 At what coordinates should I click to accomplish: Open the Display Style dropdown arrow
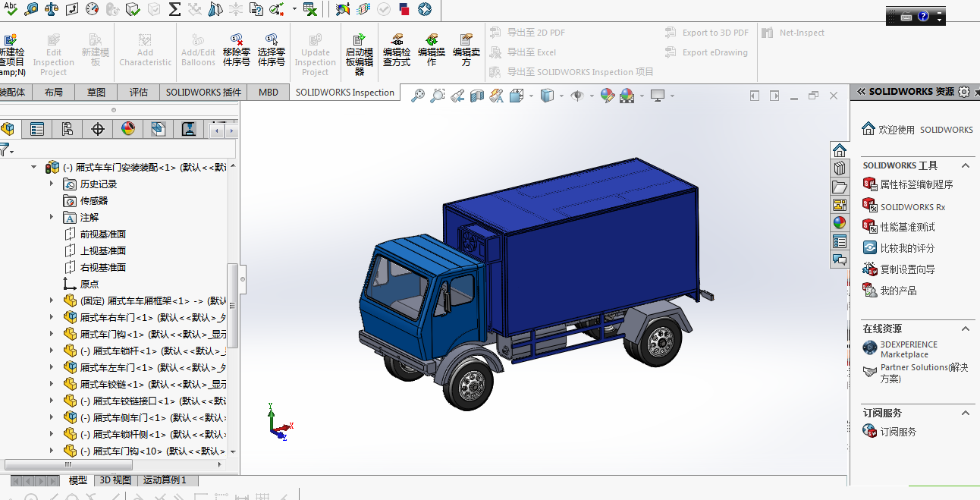[x=561, y=96]
